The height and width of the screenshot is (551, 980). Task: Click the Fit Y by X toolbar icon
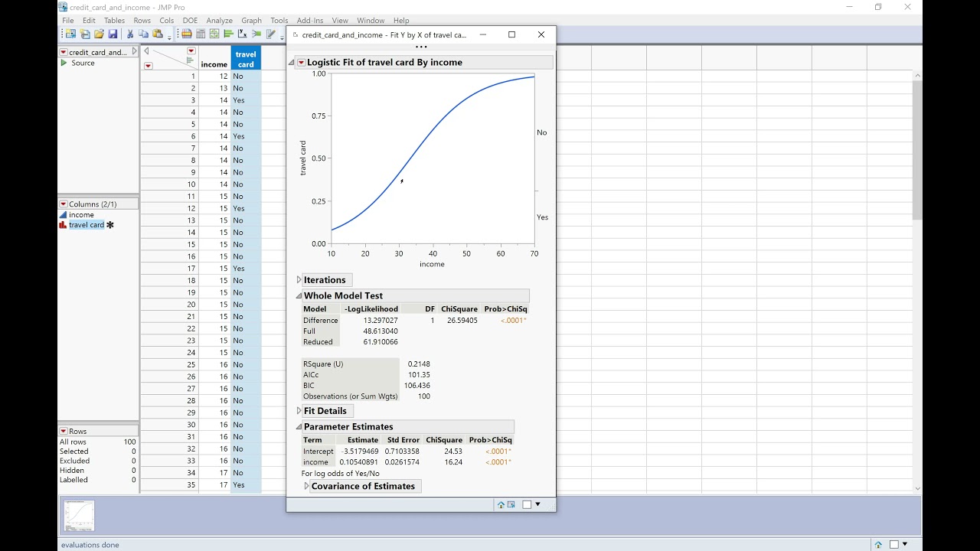pos(243,34)
